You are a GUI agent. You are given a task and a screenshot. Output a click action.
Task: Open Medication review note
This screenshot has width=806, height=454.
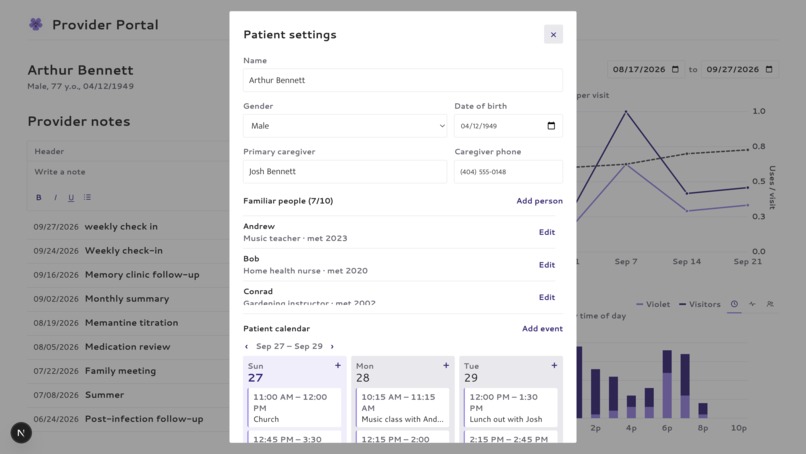(129, 347)
